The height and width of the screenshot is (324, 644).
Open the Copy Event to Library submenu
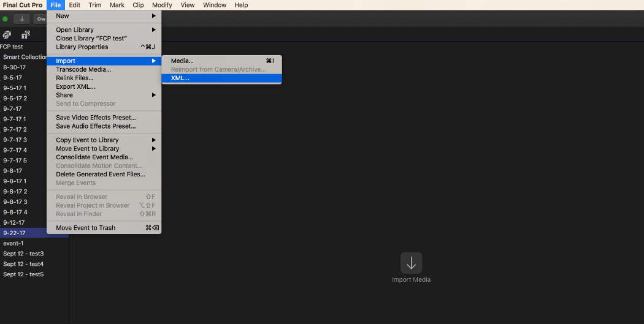click(x=104, y=140)
